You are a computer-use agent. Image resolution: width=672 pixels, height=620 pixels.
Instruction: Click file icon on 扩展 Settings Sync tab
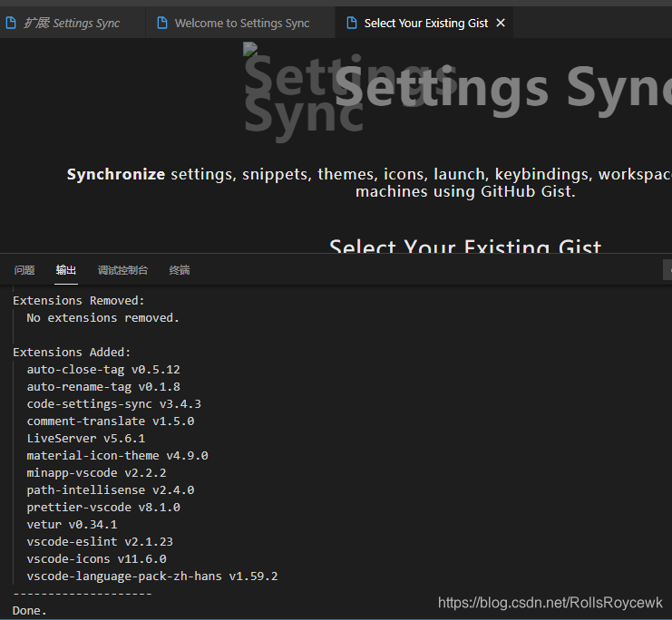[11, 23]
